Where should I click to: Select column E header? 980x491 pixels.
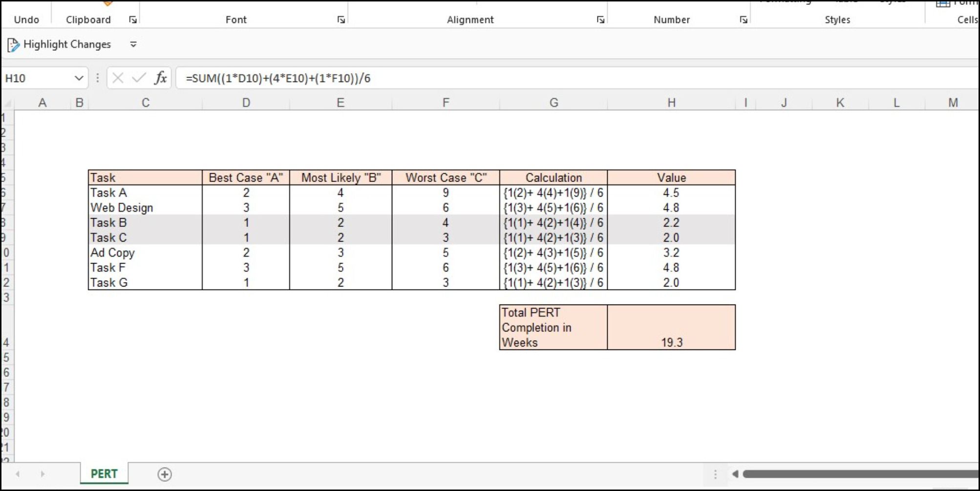(x=341, y=103)
